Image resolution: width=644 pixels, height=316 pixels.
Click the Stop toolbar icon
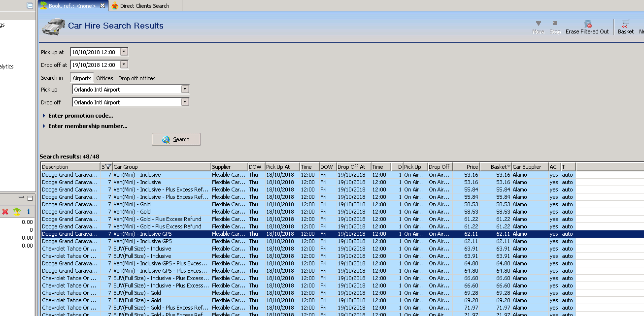tap(555, 23)
